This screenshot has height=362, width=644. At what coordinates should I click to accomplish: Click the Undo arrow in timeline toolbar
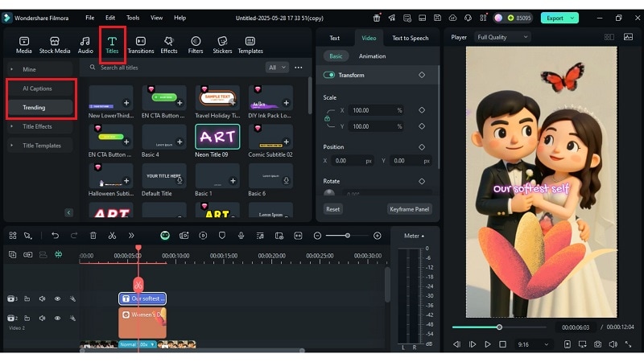55,236
